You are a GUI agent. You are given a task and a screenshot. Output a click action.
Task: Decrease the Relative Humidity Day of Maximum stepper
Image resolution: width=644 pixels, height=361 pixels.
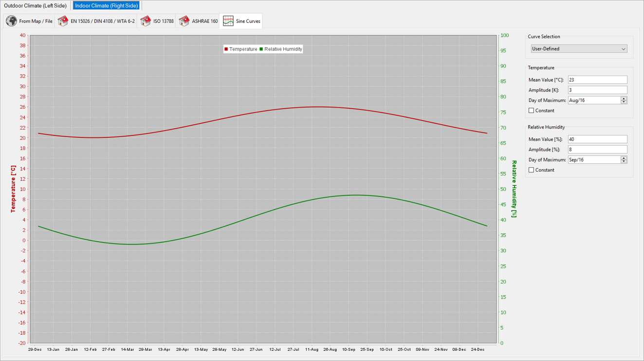click(624, 162)
